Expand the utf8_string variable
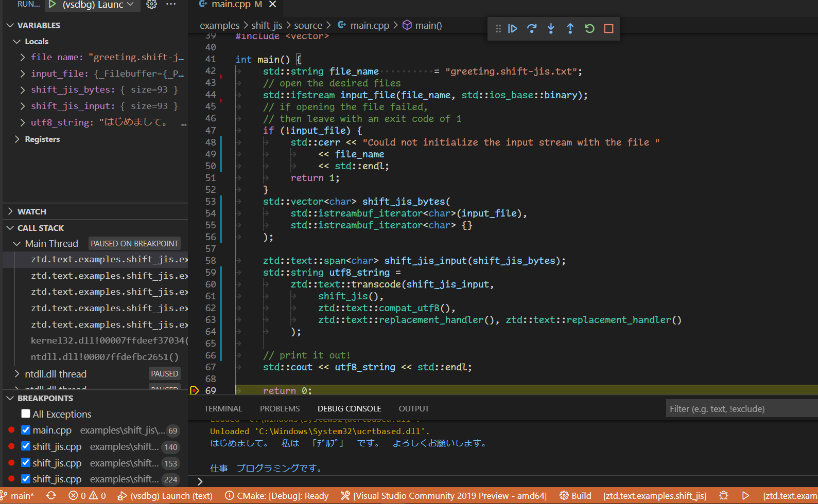Screen dimensions: 818x504 23,122
